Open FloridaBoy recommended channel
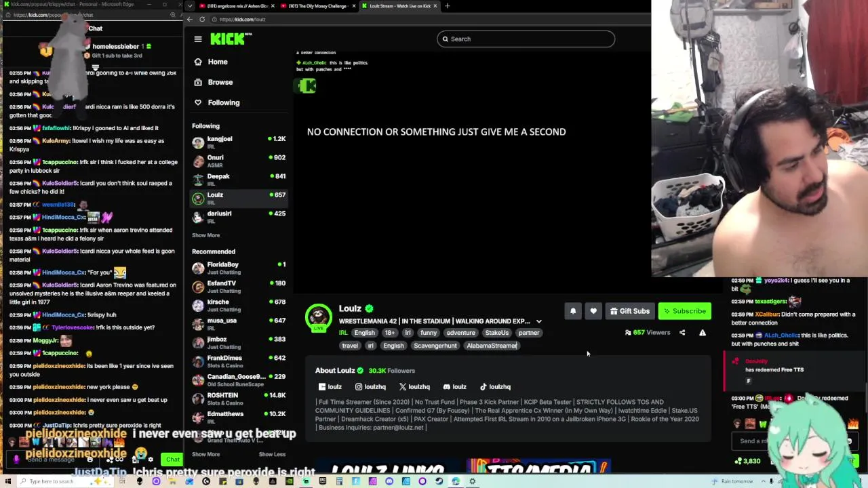Screen dimensions: 868x488 [239, 268]
